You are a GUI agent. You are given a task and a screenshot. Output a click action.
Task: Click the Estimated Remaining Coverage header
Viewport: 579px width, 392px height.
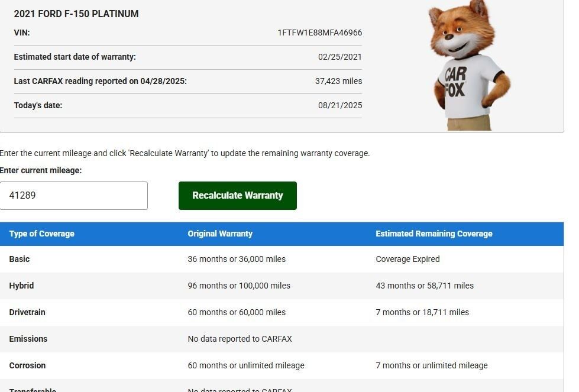[434, 234]
